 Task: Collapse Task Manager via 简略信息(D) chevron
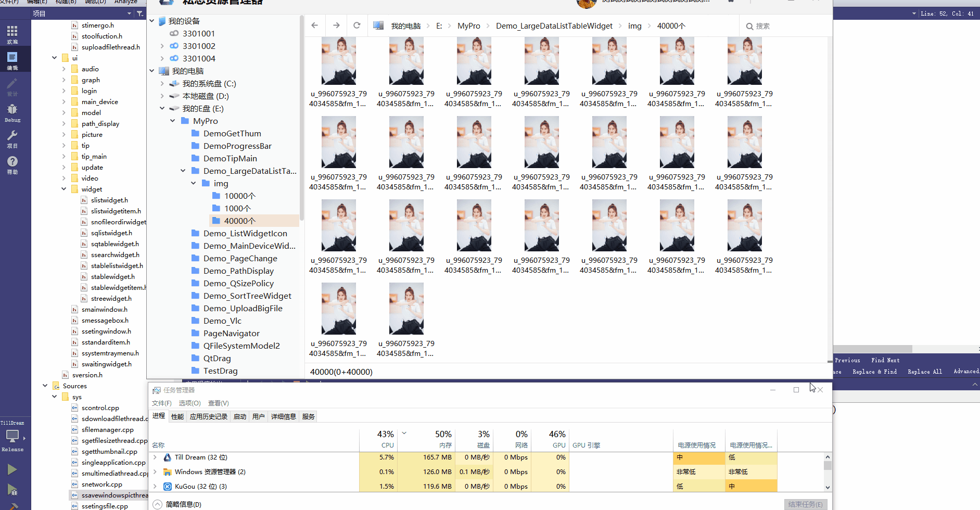(x=157, y=504)
